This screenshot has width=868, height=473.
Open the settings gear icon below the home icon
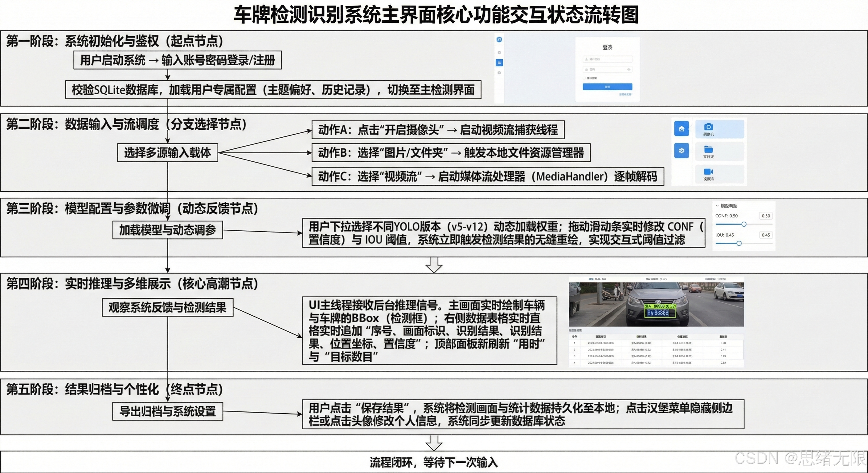(682, 151)
